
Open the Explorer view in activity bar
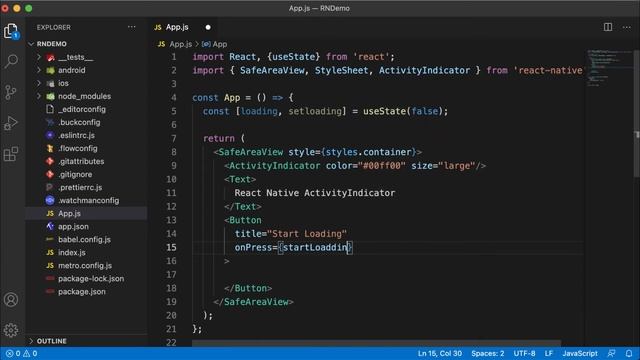tap(11, 31)
